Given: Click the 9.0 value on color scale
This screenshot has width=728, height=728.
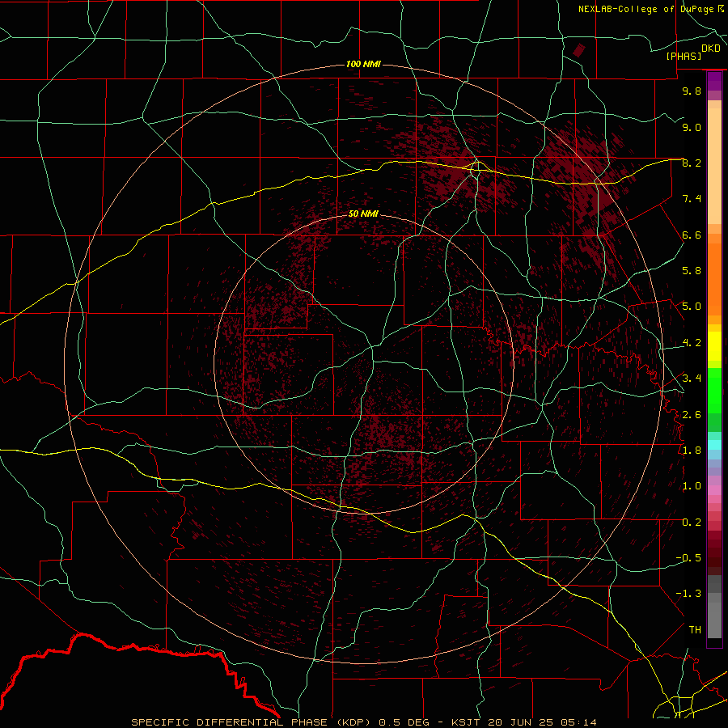Looking at the screenshot, I should 692,127.
